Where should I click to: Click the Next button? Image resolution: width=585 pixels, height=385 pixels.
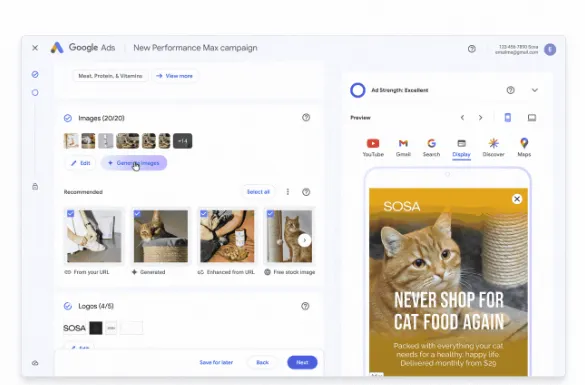click(302, 362)
